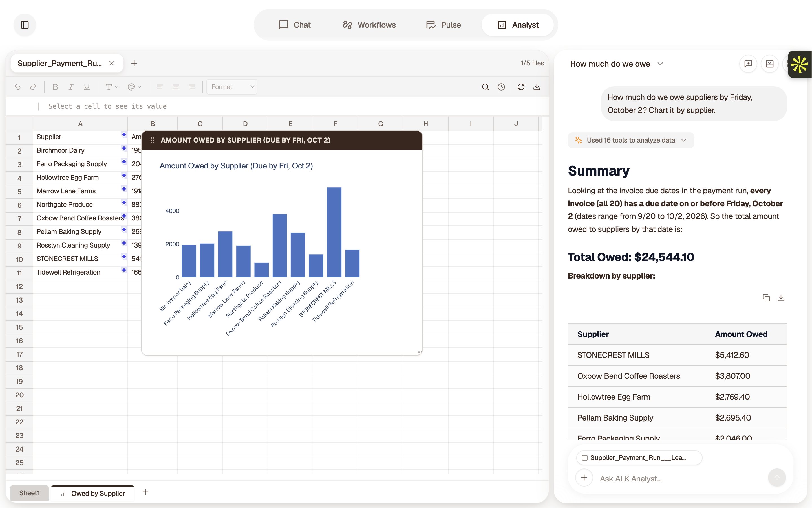Download the spreadsheet file
The height and width of the screenshot is (508, 812).
pyautogui.click(x=537, y=87)
